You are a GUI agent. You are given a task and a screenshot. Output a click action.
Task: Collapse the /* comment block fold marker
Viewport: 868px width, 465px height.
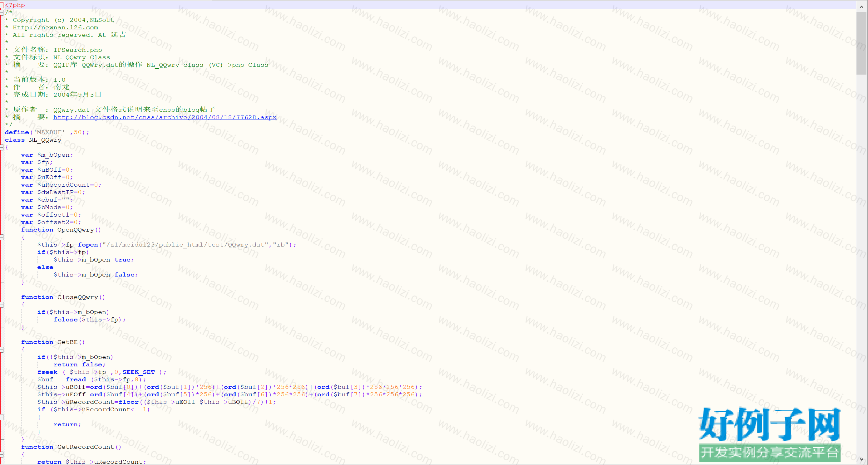(1, 12)
